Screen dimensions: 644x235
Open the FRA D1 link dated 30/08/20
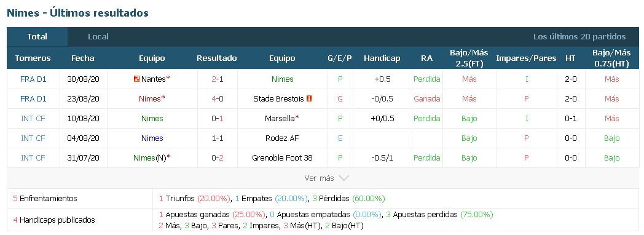pyautogui.click(x=33, y=79)
